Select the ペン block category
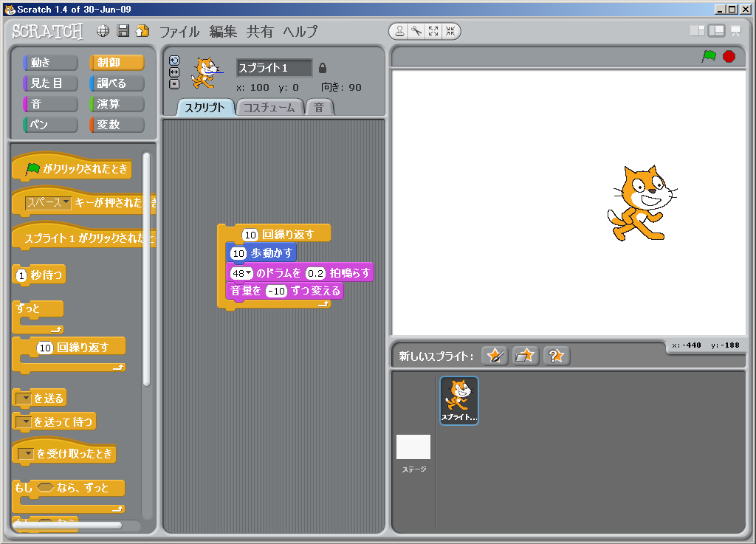Screen dimensions: 756x544 point(50,125)
